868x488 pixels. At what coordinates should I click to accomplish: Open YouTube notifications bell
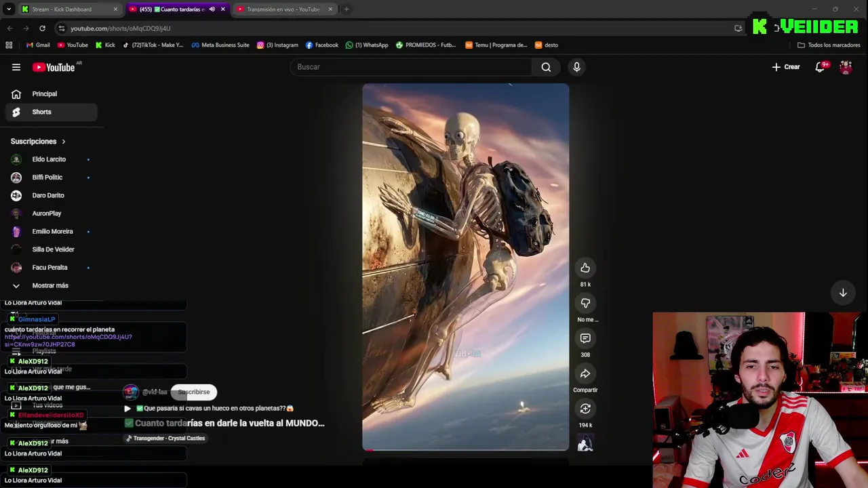click(x=820, y=67)
